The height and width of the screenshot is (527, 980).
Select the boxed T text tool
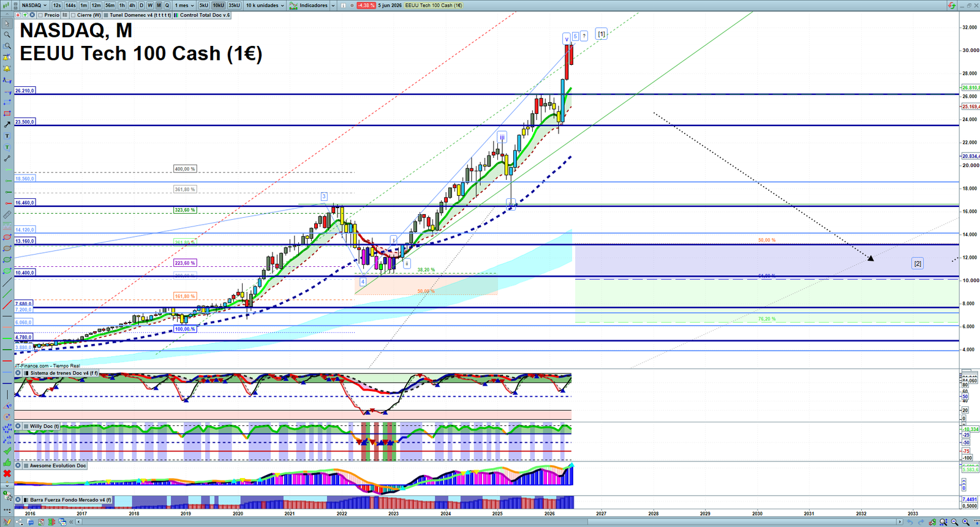(x=7, y=136)
